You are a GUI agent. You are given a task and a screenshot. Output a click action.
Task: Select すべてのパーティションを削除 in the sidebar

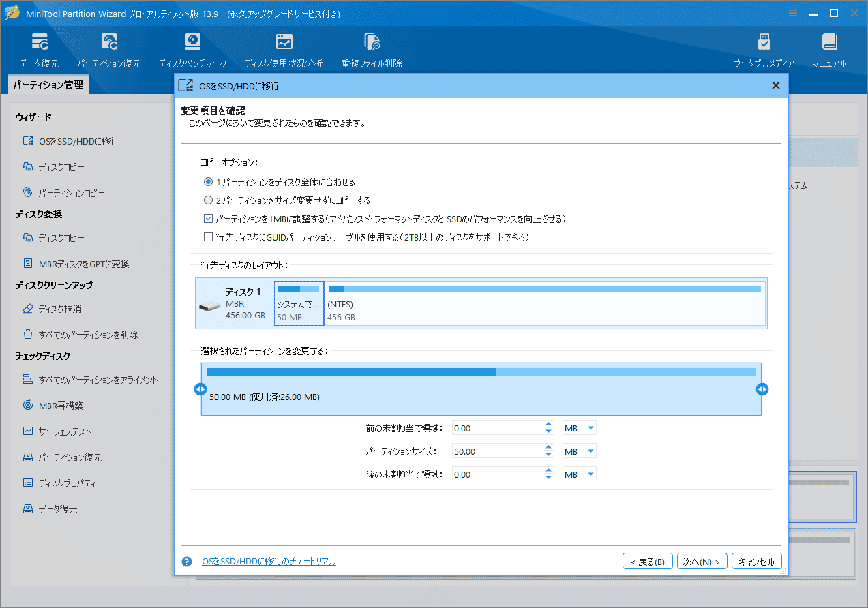point(80,335)
